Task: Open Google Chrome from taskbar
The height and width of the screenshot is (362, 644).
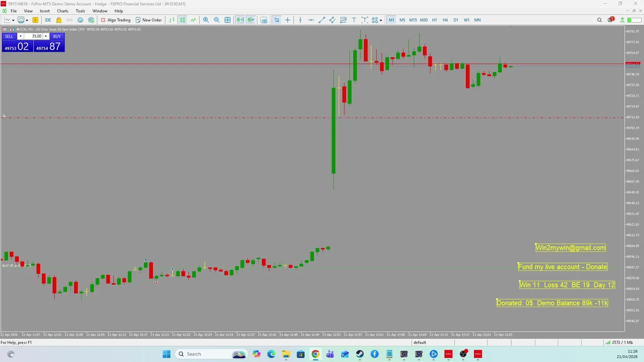Action: click(x=315, y=354)
